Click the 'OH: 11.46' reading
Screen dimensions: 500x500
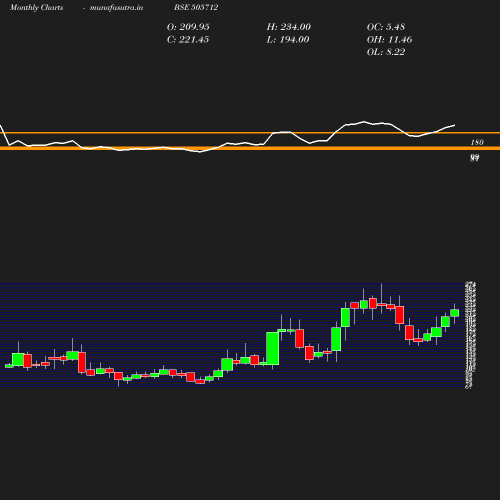(389, 40)
